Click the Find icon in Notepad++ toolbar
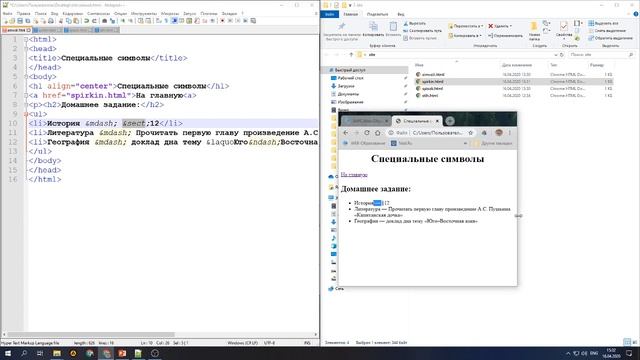This screenshot has height=360, width=640. [x=104, y=20]
